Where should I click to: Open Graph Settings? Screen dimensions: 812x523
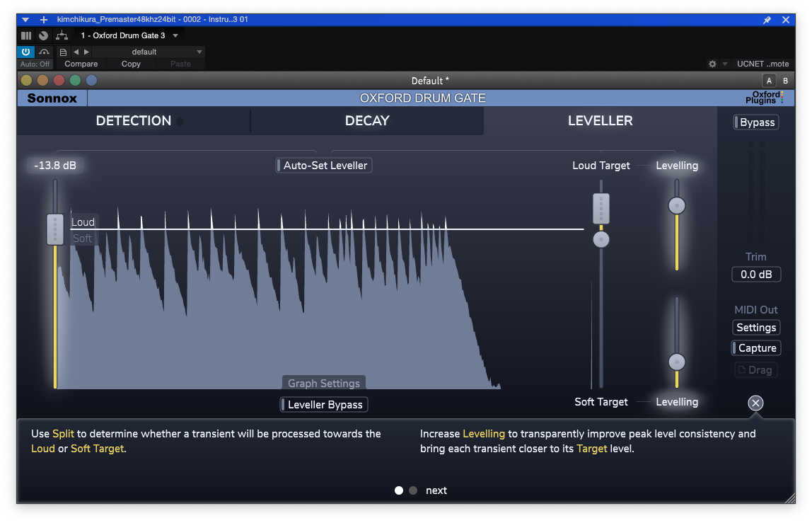324,383
